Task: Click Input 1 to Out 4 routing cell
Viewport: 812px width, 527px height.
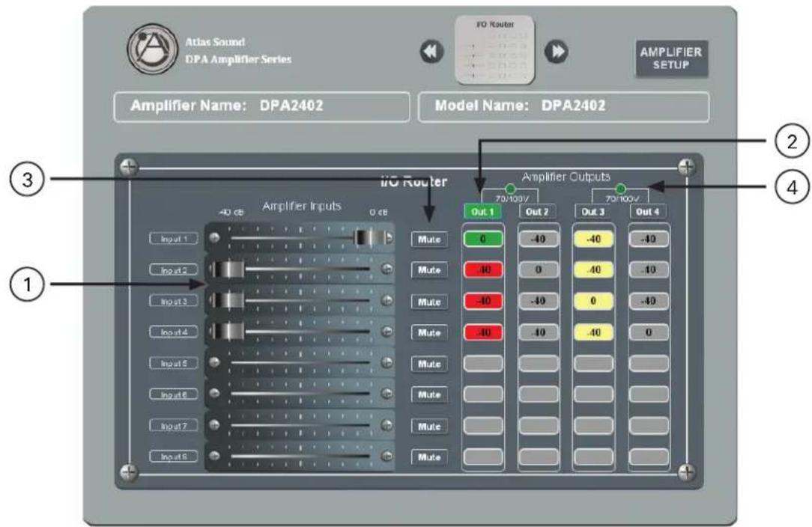Action: click(x=649, y=239)
